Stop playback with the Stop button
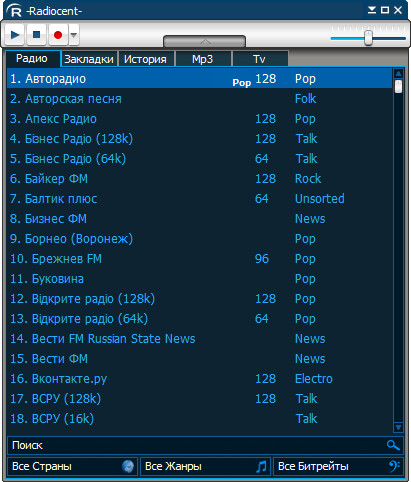 36,35
